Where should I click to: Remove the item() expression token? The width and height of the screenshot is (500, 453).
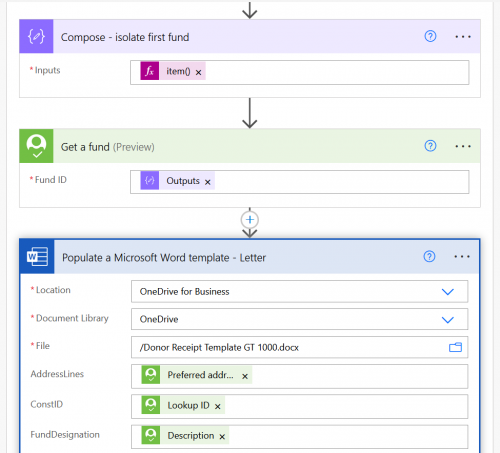[x=198, y=72]
